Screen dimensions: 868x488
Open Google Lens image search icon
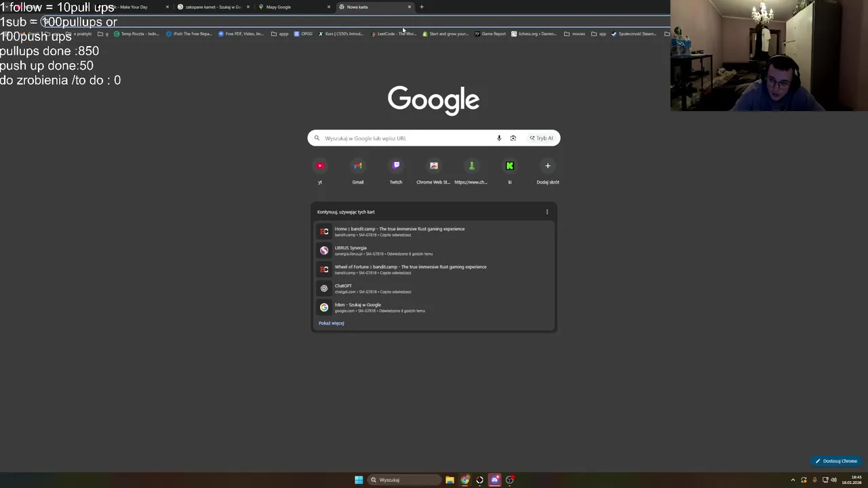tap(513, 138)
